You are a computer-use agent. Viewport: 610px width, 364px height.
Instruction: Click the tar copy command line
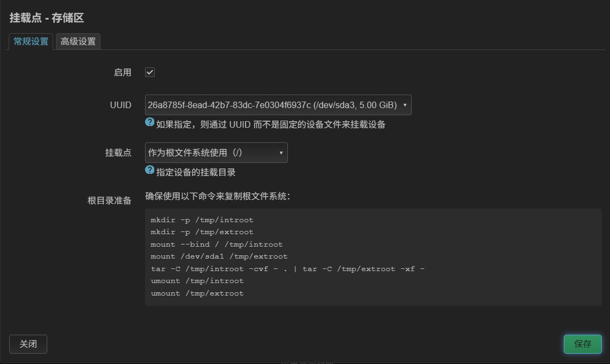pos(287,269)
